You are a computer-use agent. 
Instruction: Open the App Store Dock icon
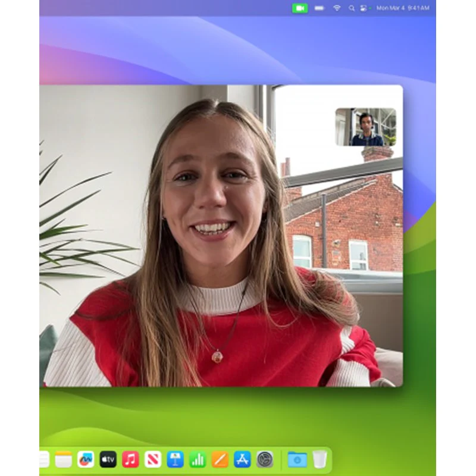point(242,459)
